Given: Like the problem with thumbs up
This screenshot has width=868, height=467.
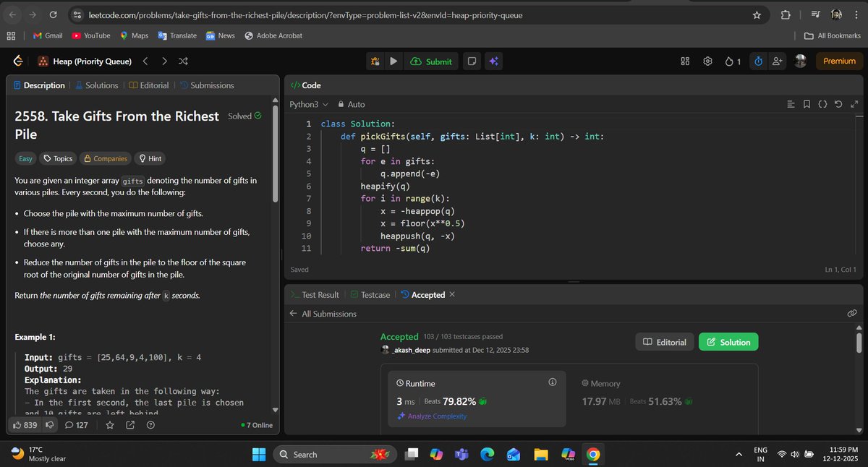Looking at the screenshot, I should point(25,425).
